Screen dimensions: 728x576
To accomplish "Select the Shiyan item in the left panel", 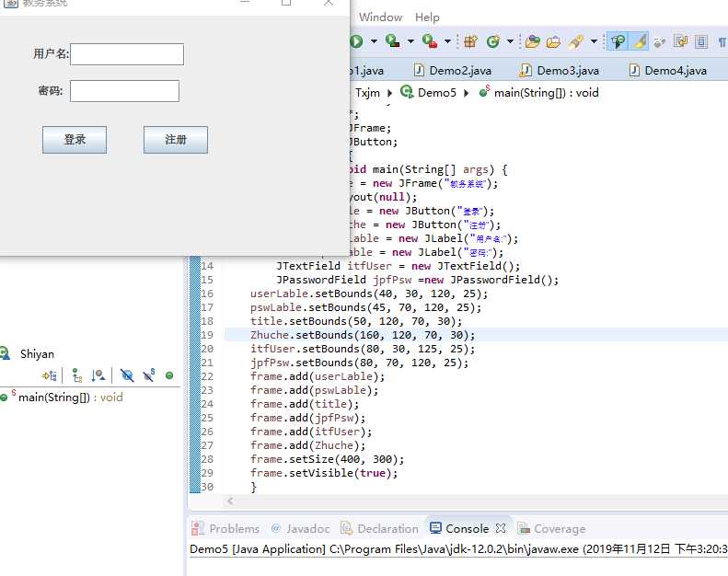I will (x=37, y=354).
